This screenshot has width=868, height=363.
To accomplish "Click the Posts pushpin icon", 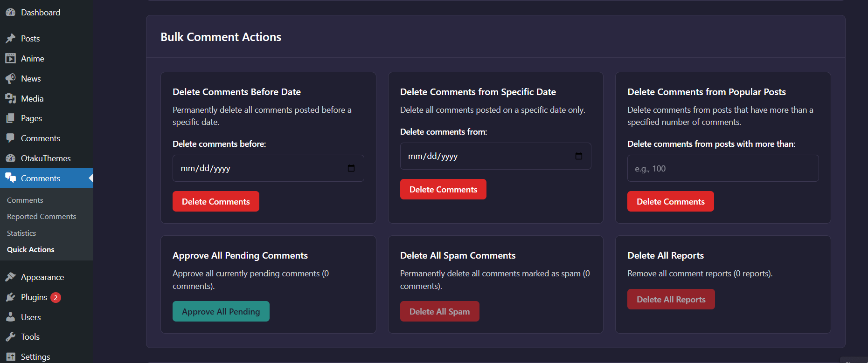I will pos(10,39).
